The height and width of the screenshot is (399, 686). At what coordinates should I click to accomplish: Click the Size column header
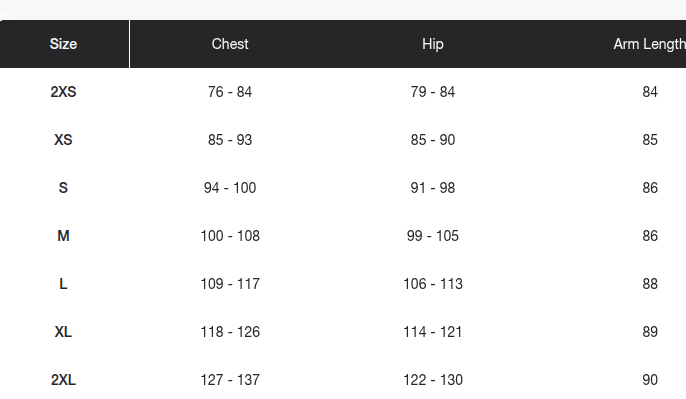point(63,44)
